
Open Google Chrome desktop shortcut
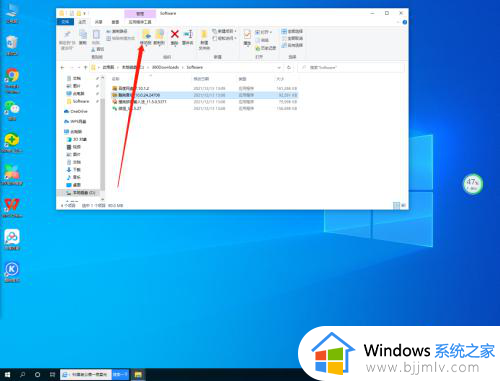click(12, 80)
